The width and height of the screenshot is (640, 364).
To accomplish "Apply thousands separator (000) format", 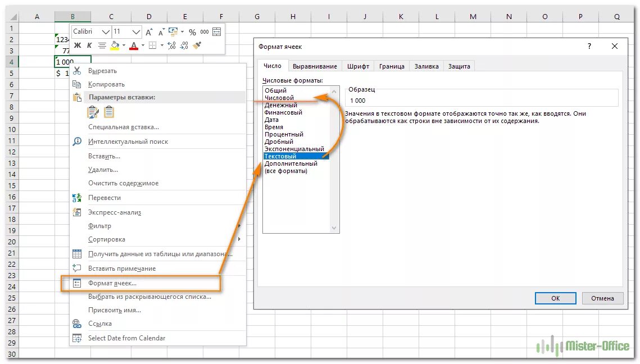I will [205, 32].
